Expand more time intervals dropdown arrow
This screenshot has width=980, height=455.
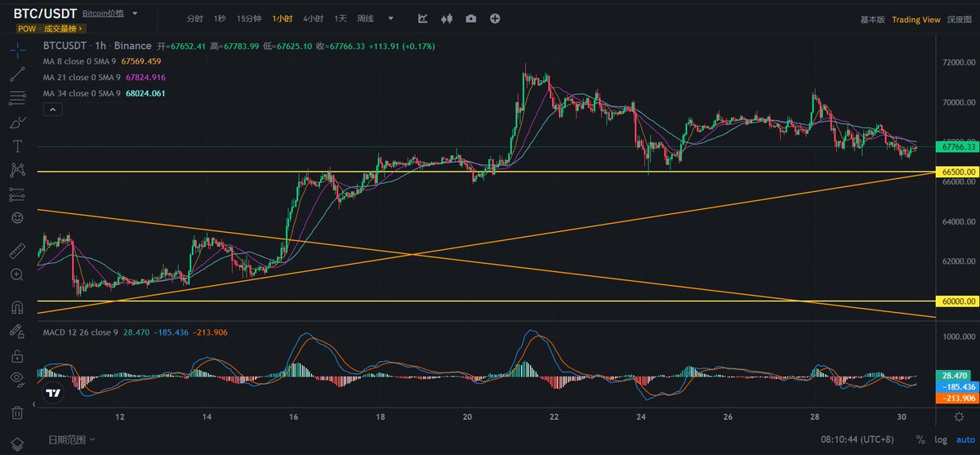391,18
